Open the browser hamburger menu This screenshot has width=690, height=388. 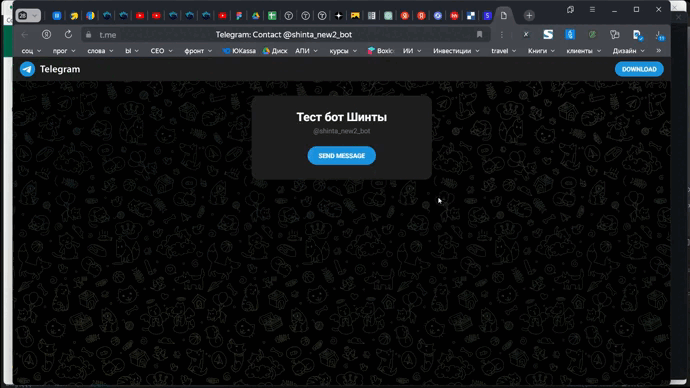pyautogui.click(x=592, y=9)
